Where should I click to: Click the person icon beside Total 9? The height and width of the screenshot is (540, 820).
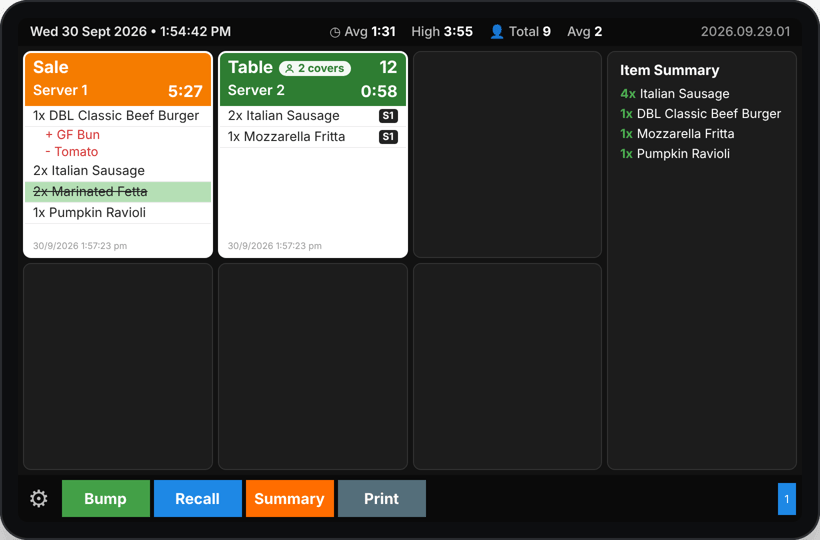[497, 32]
